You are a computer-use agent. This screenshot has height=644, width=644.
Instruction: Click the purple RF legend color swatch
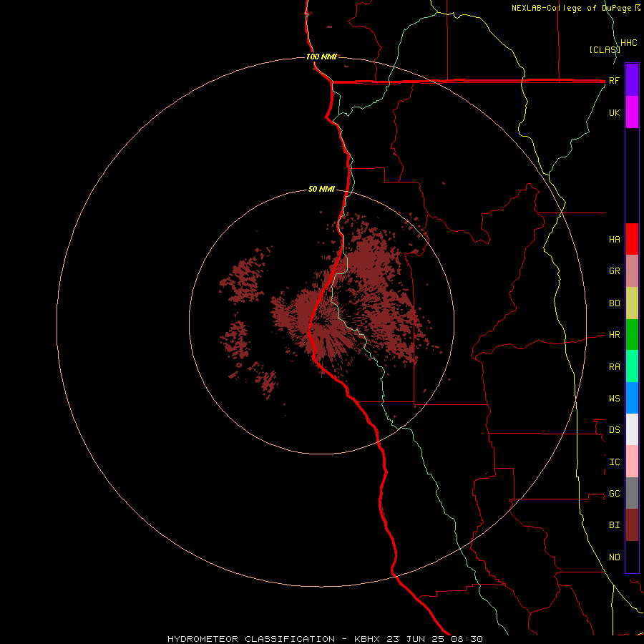coord(632,80)
